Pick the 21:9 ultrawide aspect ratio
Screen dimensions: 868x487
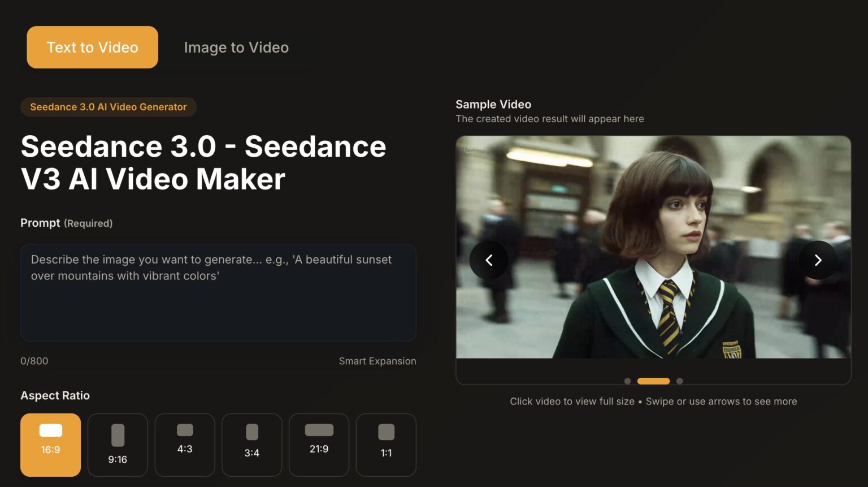pos(319,445)
